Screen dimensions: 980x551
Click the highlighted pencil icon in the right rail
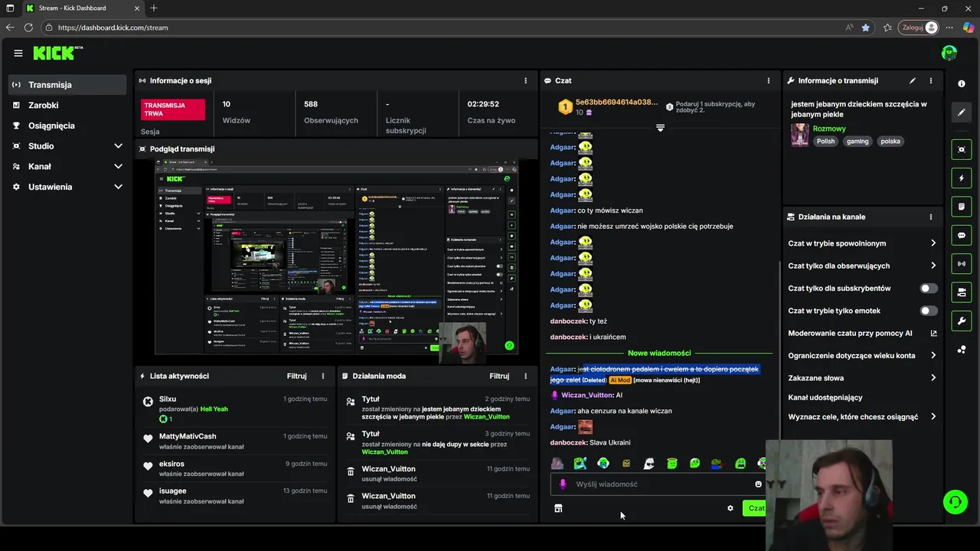pos(962,112)
